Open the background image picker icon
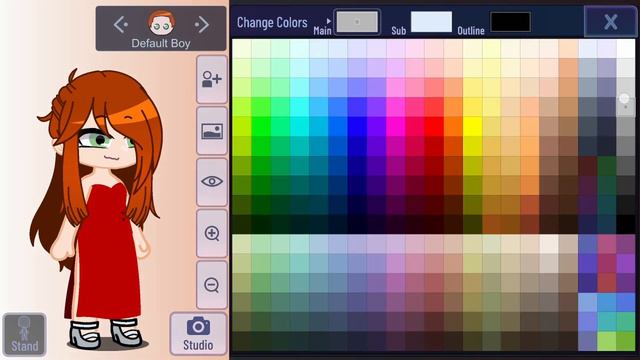The image size is (640, 360). tap(212, 131)
